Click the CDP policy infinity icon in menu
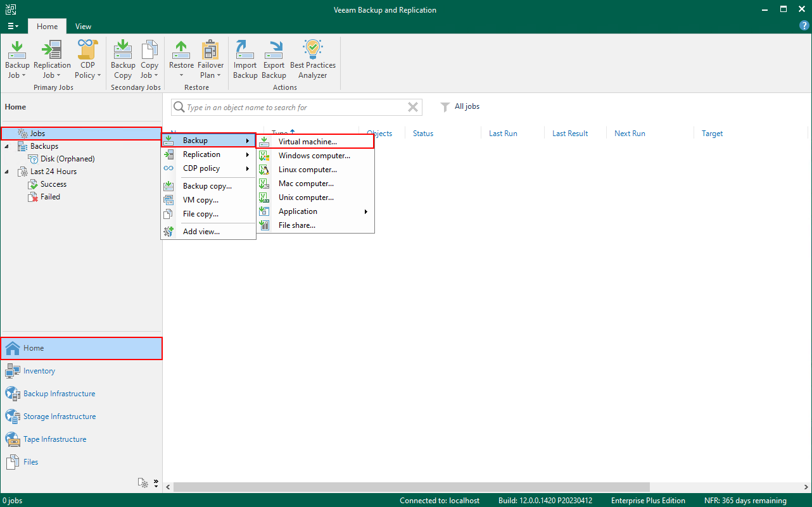This screenshot has width=812, height=507. click(x=168, y=168)
